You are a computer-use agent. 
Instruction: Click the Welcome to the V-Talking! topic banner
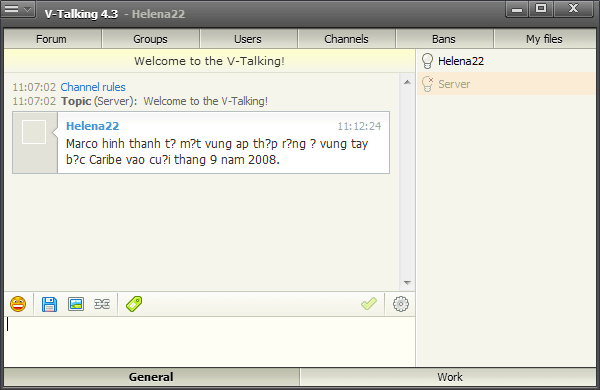(209, 61)
